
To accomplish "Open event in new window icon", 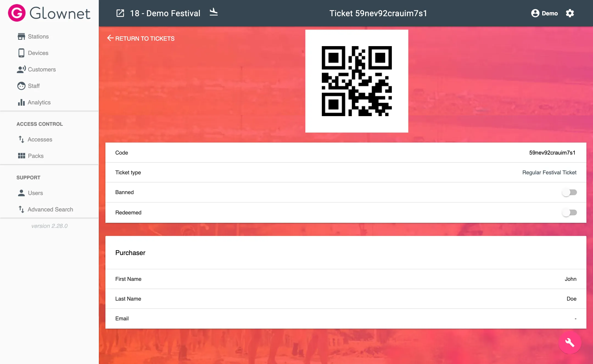I will [x=120, y=13].
